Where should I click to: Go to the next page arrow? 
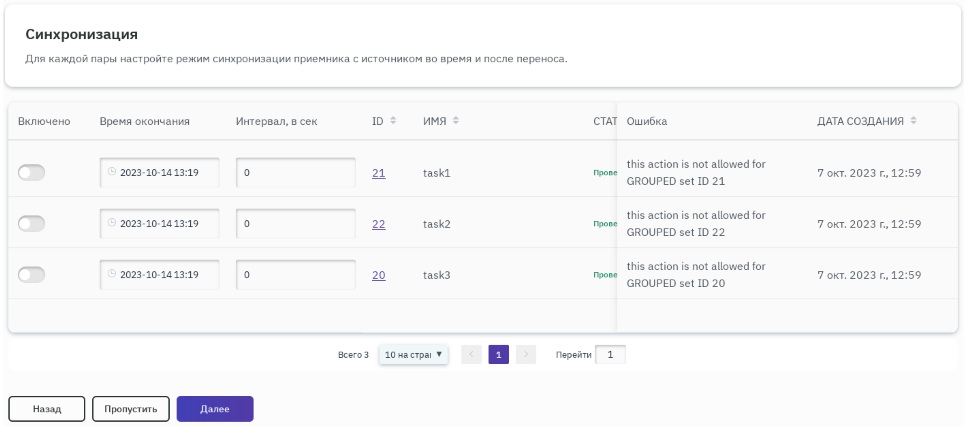pos(526,354)
